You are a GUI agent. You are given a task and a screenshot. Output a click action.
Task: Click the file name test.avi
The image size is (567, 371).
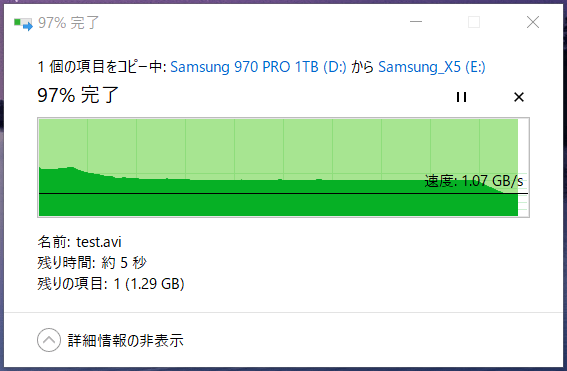pos(99,242)
